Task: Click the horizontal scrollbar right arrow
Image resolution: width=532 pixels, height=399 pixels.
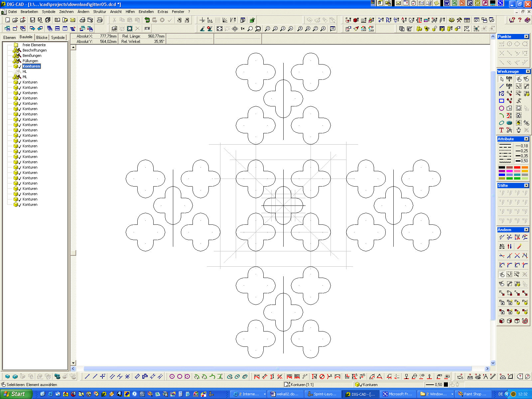Action: click(x=487, y=368)
